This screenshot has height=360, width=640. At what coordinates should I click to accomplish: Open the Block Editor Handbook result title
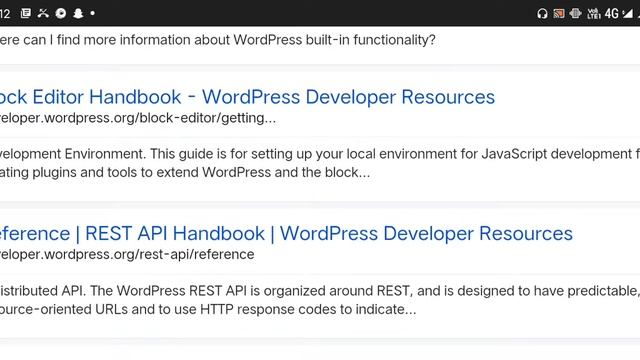click(x=247, y=97)
